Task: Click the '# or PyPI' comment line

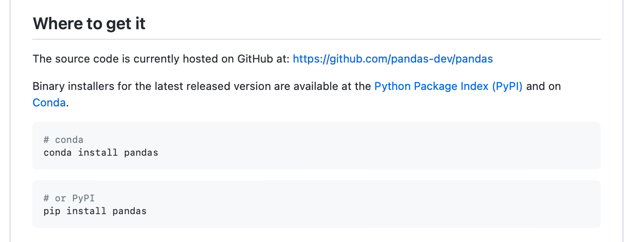Action: 69,198
